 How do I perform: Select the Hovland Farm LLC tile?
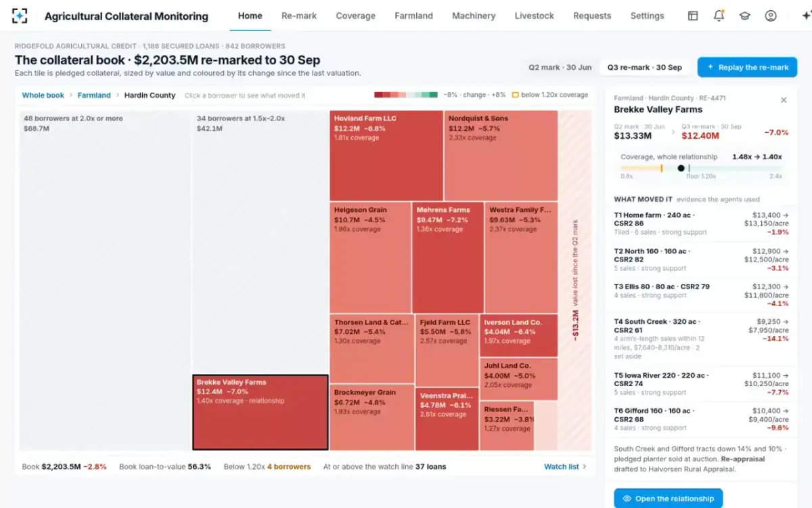(x=386, y=156)
